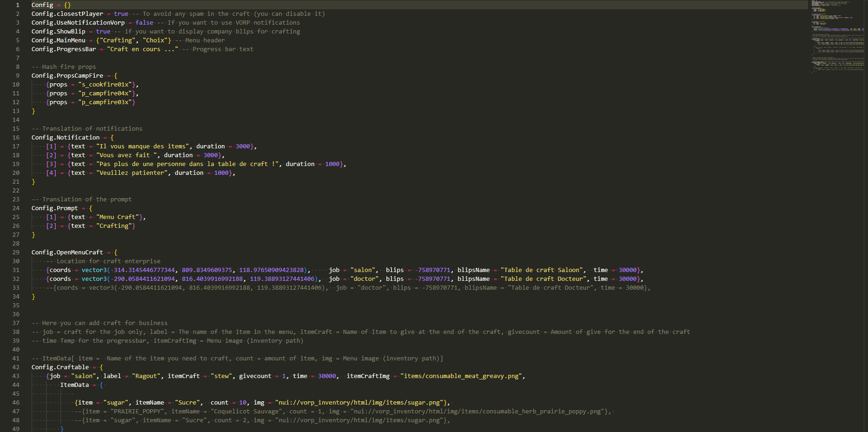Screen dimensions: 868x432
Task: Click line number 29 in the gutter
Action: [x=16, y=253]
